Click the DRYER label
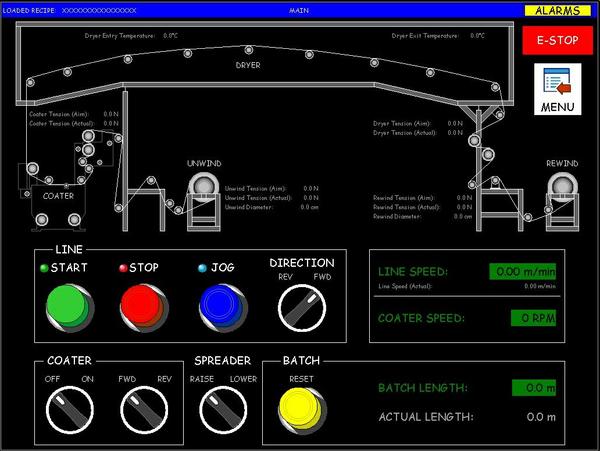This screenshot has width=600, height=451. pyautogui.click(x=248, y=65)
